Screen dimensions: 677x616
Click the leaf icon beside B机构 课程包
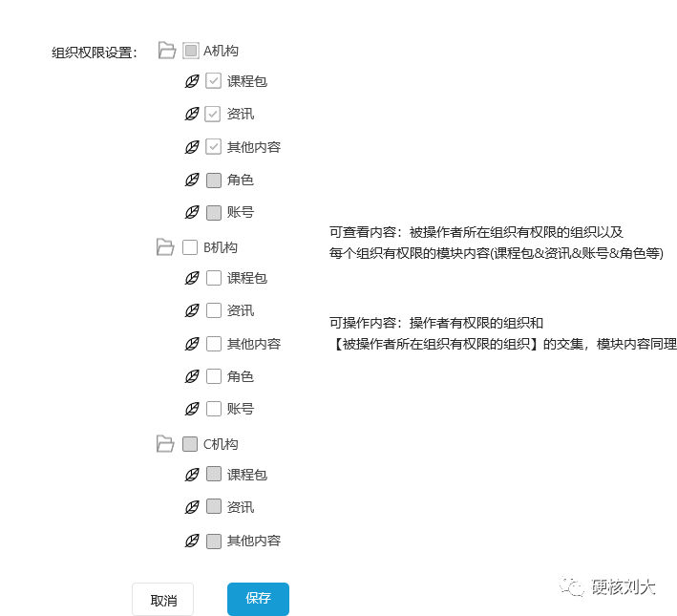tap(192, 279)
